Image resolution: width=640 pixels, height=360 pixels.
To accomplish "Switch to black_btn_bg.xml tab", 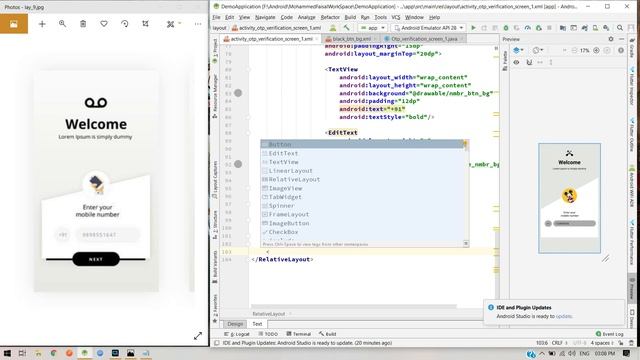I will coord(351,39).
